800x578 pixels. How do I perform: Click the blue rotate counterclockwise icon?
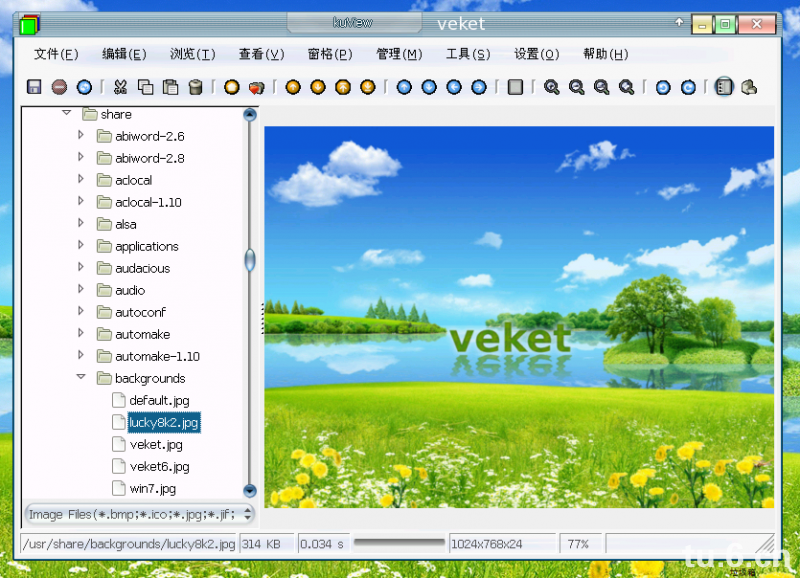[x=663, y=88]
